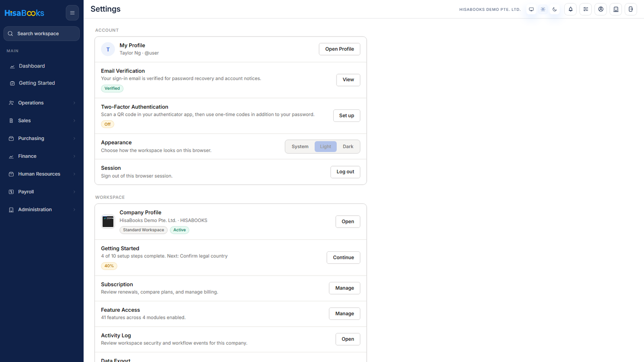Open Getting Started in sidebar
This screenshot has height=362, width=644.
[x=42, y=83]
